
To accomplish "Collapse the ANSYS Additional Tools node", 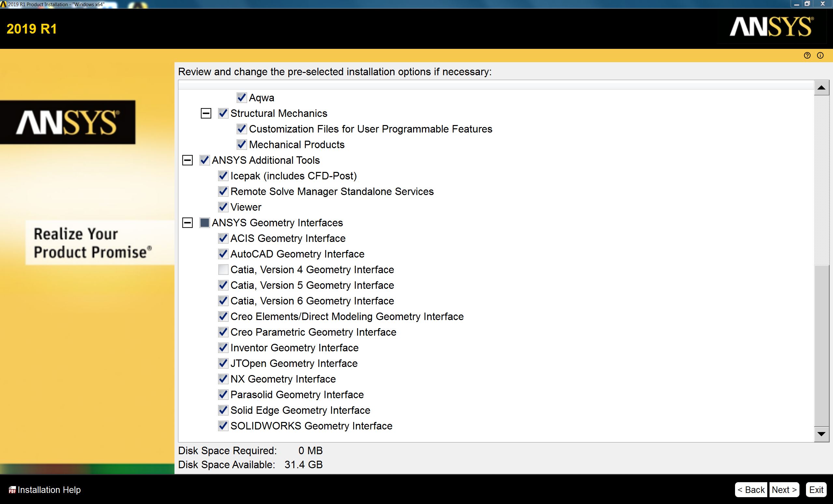I will (x=187, y=160).
